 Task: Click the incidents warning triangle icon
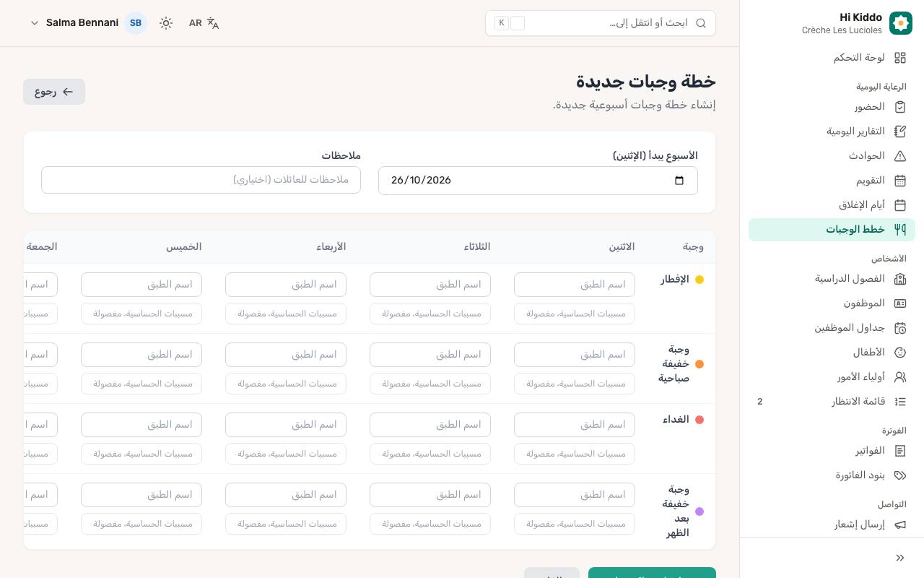tap(900, 156)
